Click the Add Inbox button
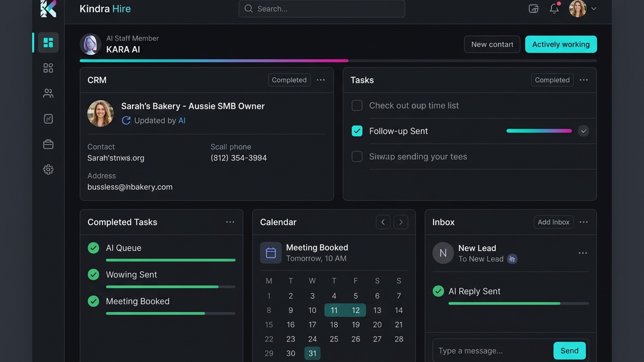 click(554, 222)
